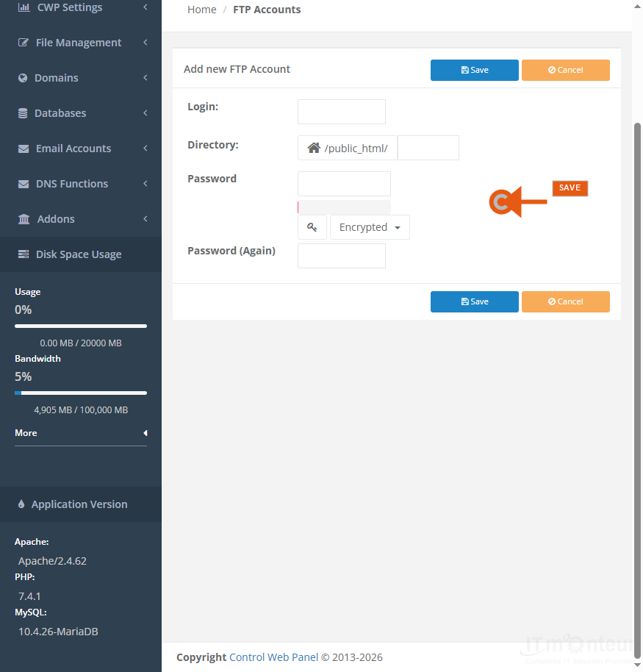Click the Addons bank icon

[x=24, y=219]
